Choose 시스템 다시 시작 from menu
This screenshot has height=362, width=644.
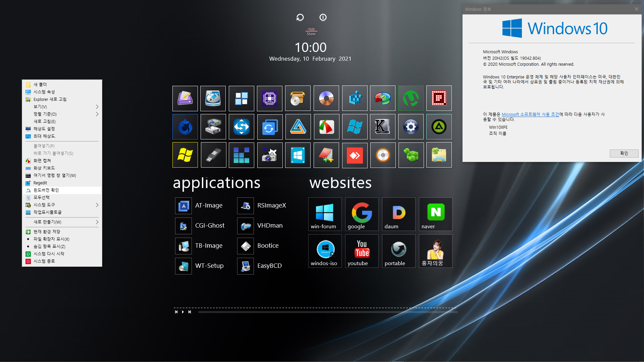point(62,254)
